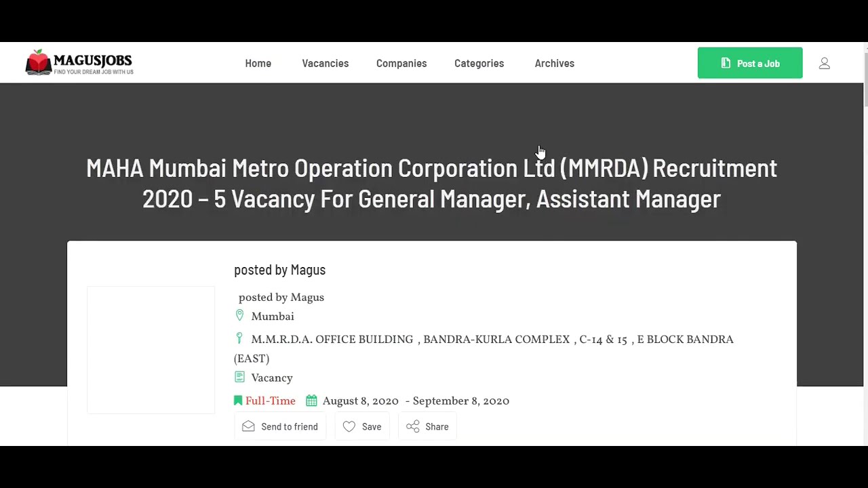The height and width of the screenshot is (488, 868).
Task: Click the MAHA Mumbai Metro job title
Action: 432,183
